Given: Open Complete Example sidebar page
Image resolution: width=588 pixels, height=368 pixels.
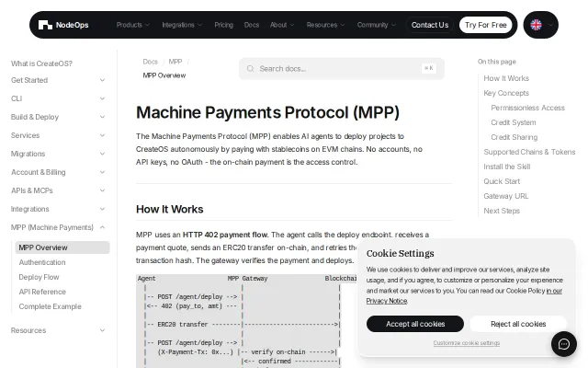Looking at the screenshot, I should point(50,306).
